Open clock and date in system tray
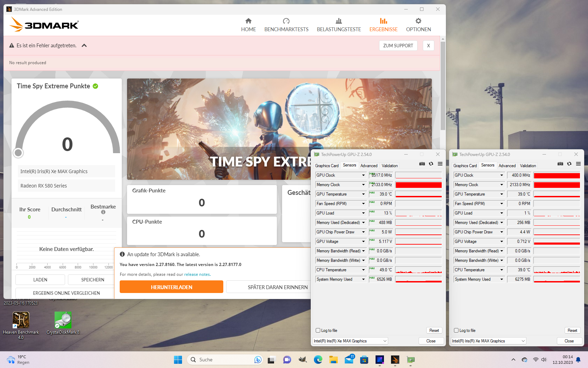Viewport: 588px width, 368px height. [563, 360]
